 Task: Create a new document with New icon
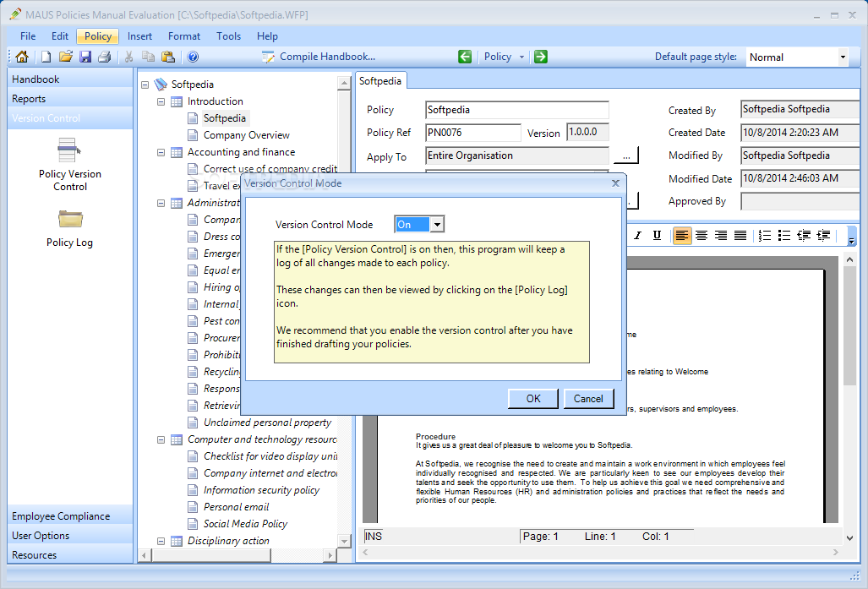[x=46, y=57]
